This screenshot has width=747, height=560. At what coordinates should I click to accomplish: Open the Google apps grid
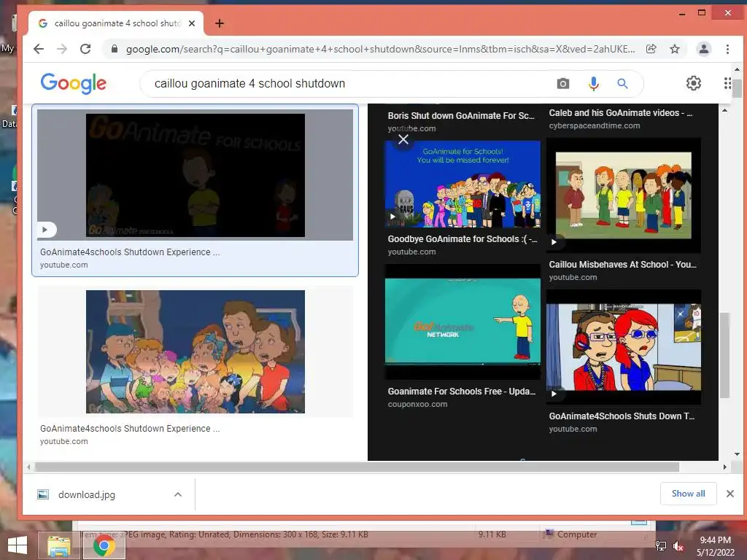point(727,83)
